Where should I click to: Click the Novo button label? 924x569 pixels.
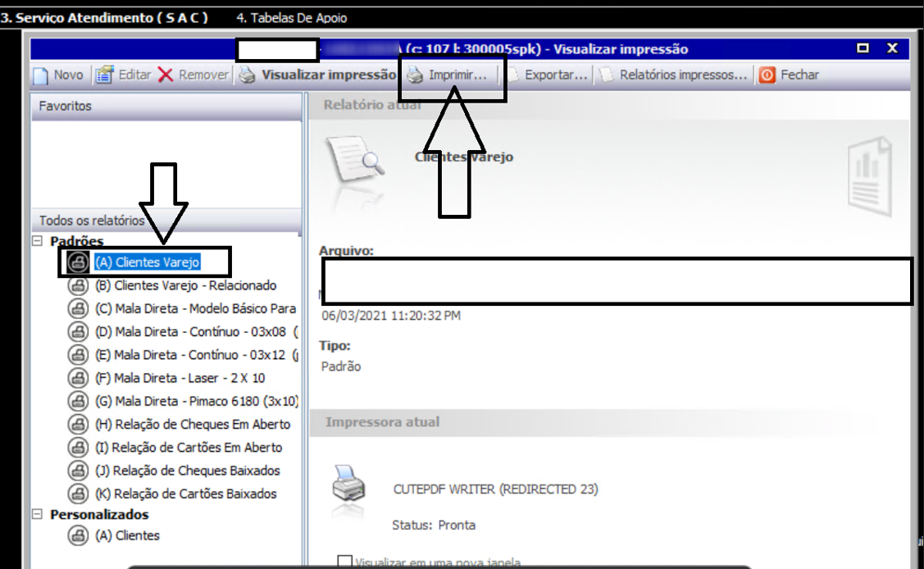pos(68,75)
